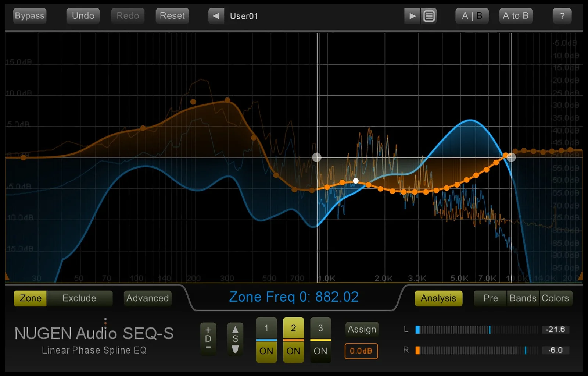Switch to the Exclude tab

(x=80, y=298)
